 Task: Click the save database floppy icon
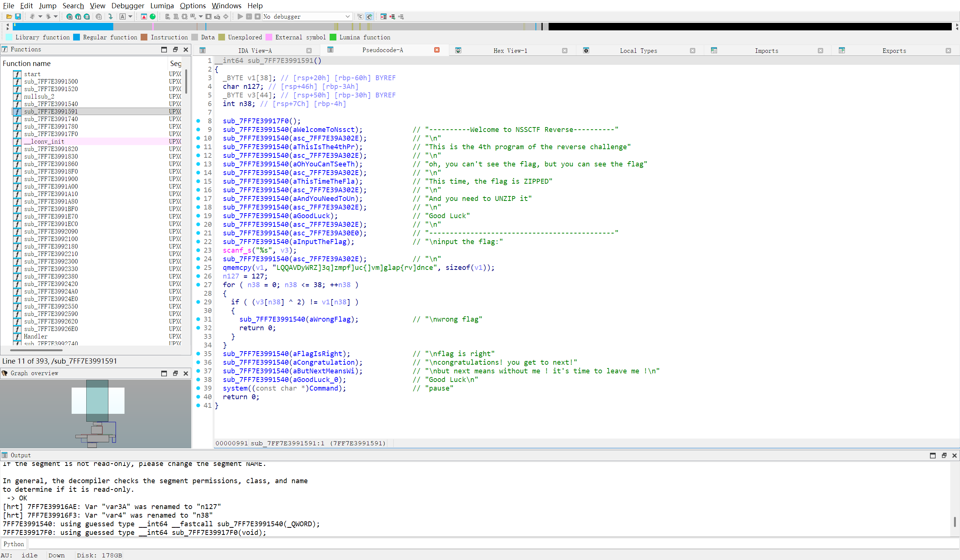[x=18, y=16]
